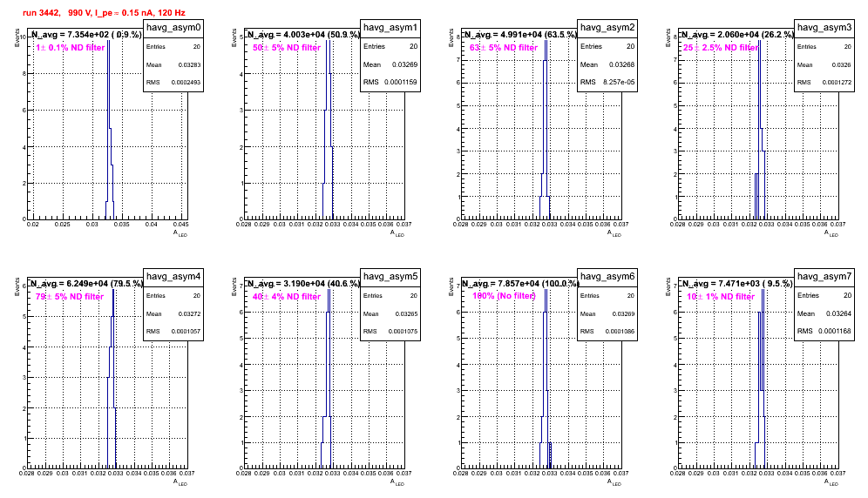
Task: Click the '10± 1% ND filter' label
Action: tap(721, 297)
